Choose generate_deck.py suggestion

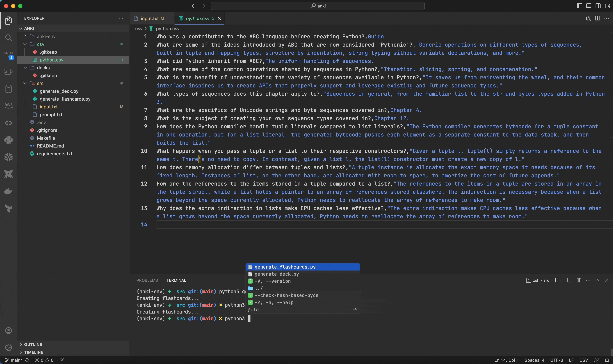click(303, 274)
